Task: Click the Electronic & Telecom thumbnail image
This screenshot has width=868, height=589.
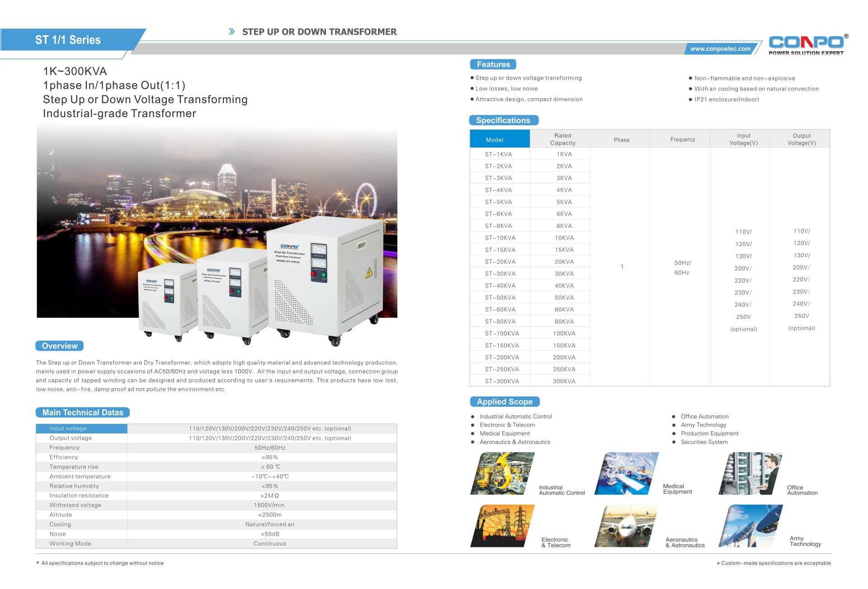Action: click(x=502, y=526)
